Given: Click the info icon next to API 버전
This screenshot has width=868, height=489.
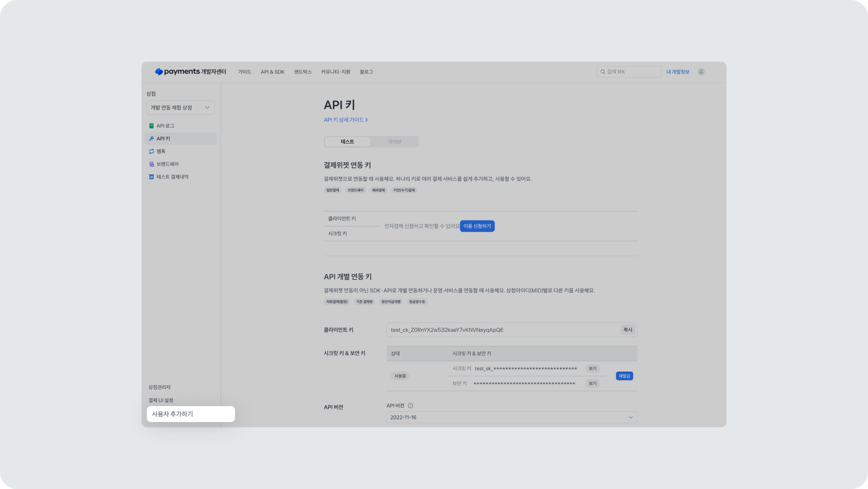Looking at the screenshot, I should coord(410,406).
